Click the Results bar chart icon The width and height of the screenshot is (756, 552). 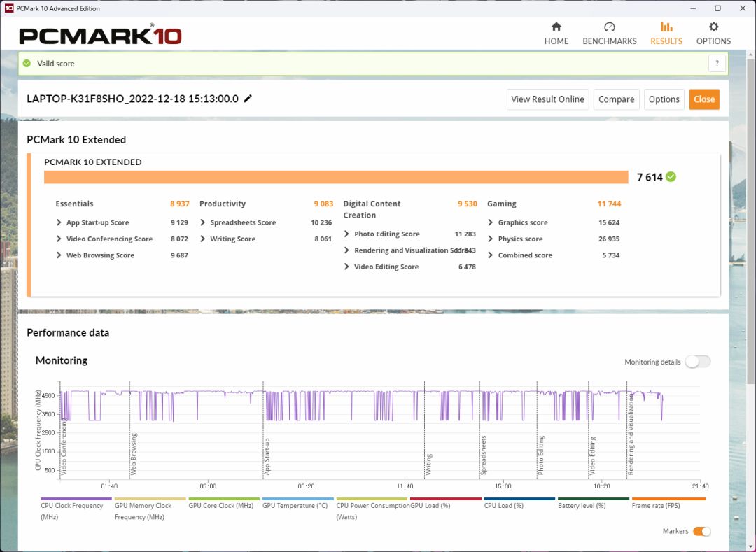666,27
